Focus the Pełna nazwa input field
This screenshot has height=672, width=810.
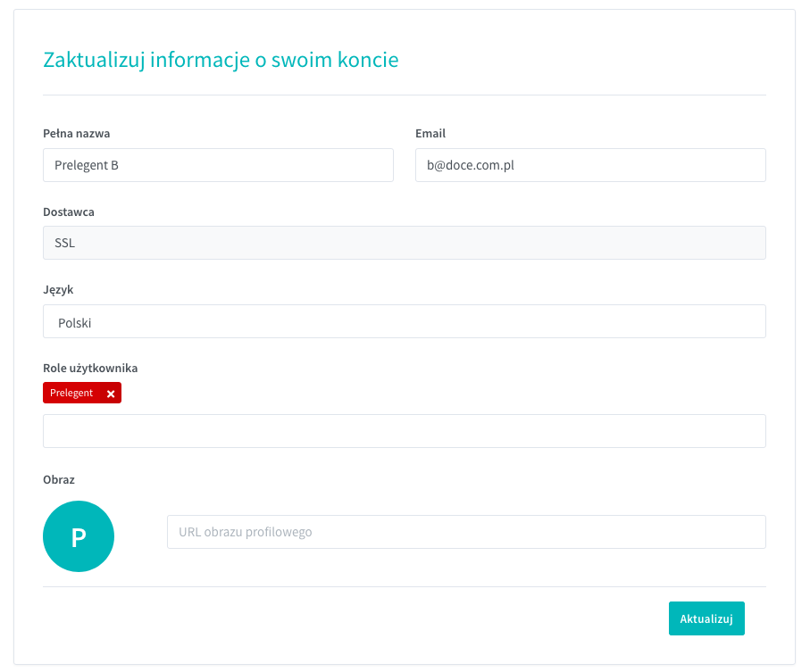click(218, 165)
